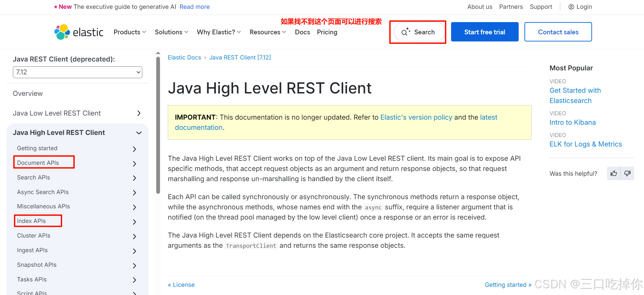Screen dimensions: 644x295
Task: Collapse the Java High Level REST Client section
Action: [x=139, y=133]
